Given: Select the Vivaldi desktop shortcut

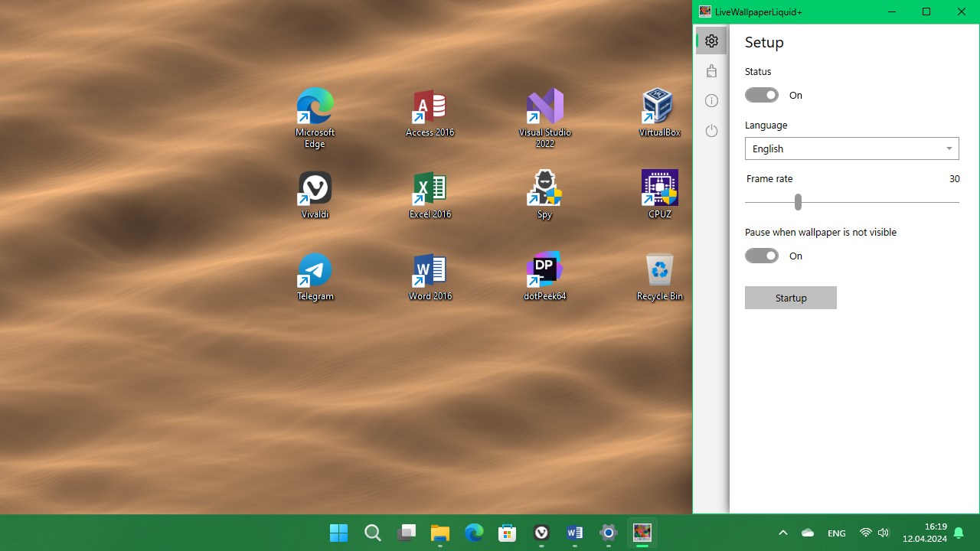Looking at the screenshot, I should 315,195.
